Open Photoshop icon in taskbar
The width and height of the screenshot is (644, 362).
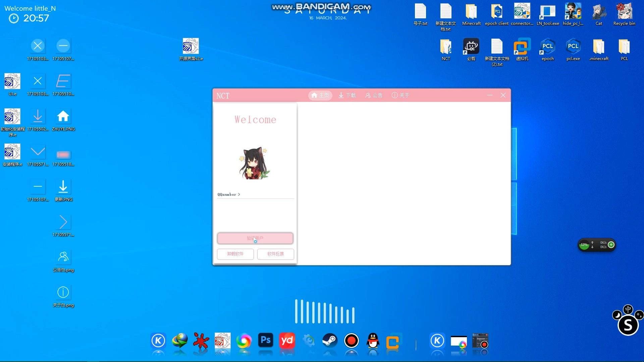[x=265, y=341]
